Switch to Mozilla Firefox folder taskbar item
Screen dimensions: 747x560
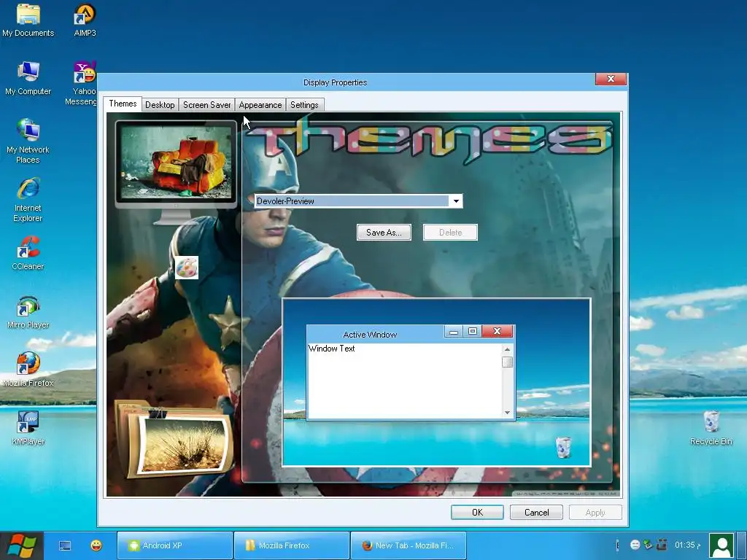(x=292, y=545)
